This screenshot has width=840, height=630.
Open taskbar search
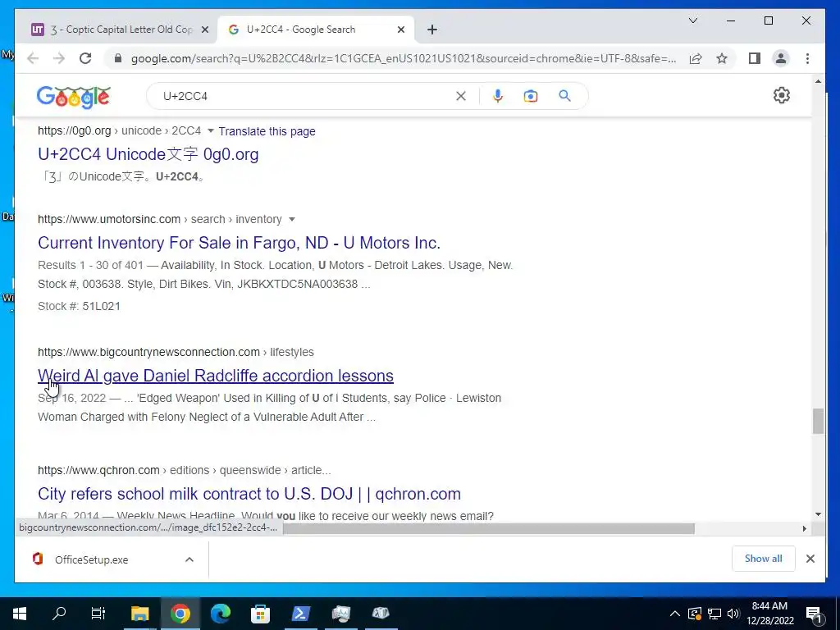(x=59, y=614)
